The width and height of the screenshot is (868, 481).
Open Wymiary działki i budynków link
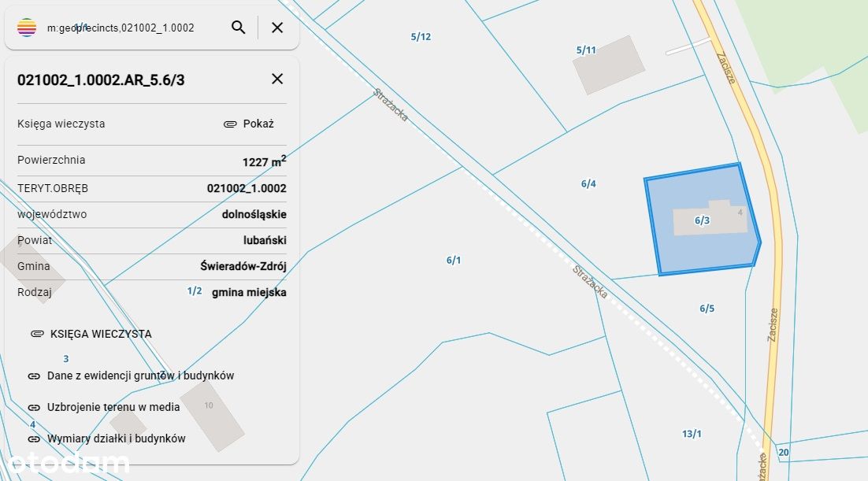[x=117, y=438]
